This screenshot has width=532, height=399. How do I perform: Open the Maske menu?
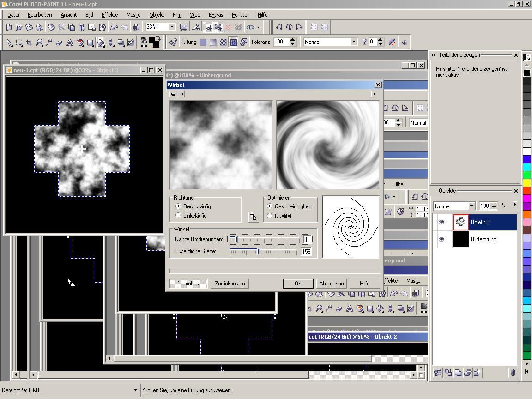click(x=133, y=15)
